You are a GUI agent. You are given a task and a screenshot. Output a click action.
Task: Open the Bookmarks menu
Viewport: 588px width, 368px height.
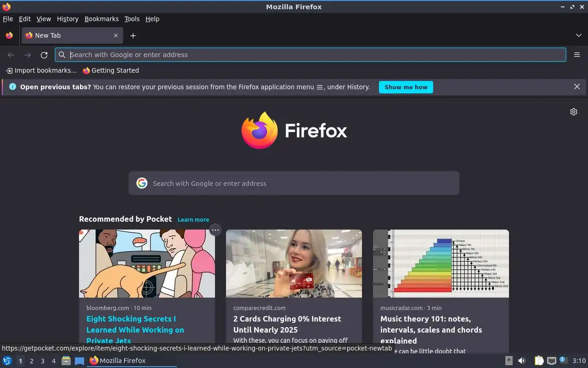click(x=102, y=19)
